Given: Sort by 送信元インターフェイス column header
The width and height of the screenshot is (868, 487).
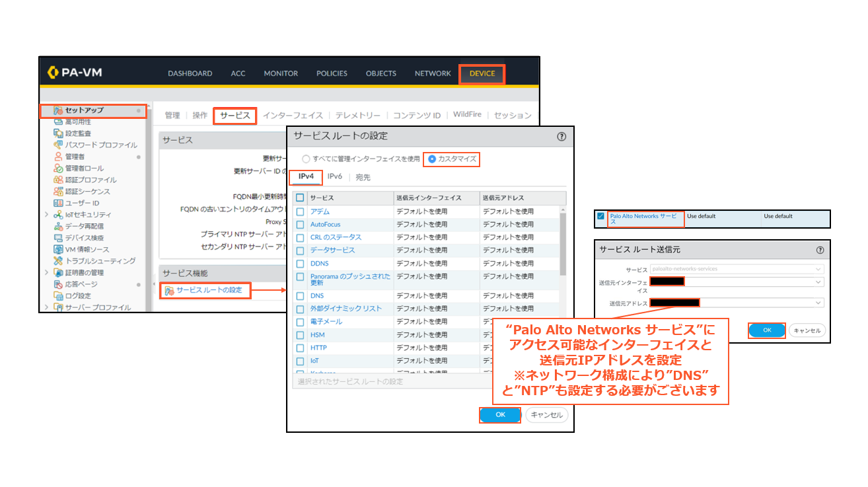Looking at the screenshot, I should click(436, 198).
